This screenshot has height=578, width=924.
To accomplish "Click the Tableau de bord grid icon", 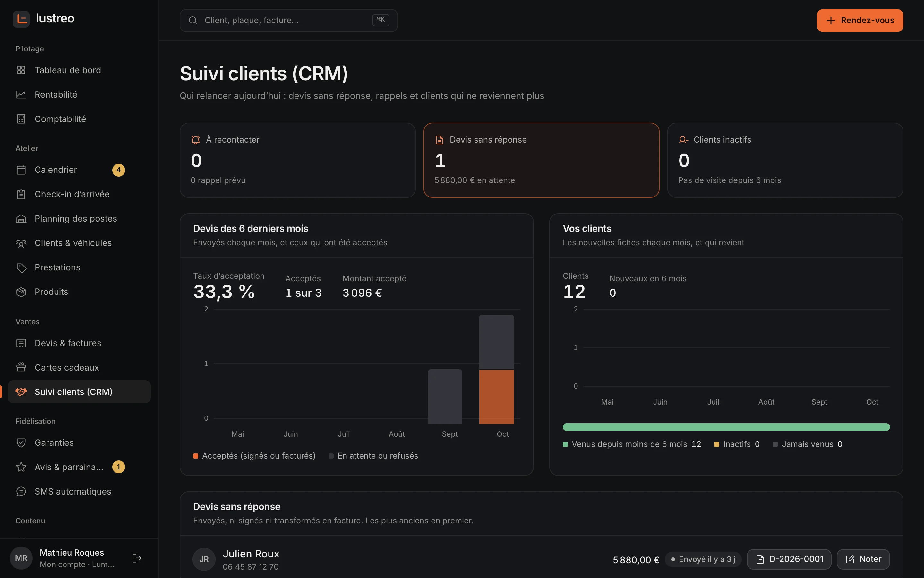I will (x=21, y=70).
